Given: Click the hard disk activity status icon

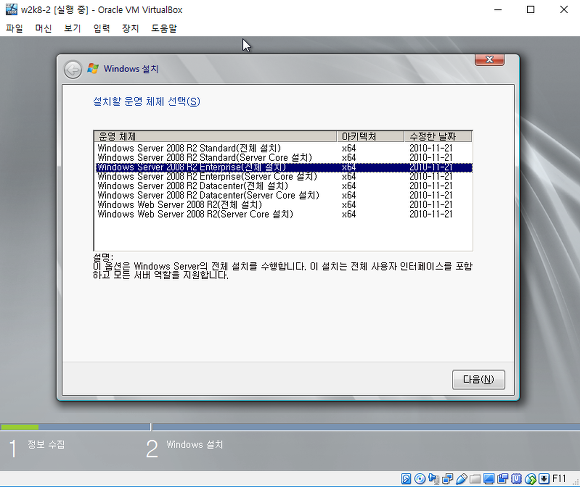Looking at the screenshot, I should [406, 479].
